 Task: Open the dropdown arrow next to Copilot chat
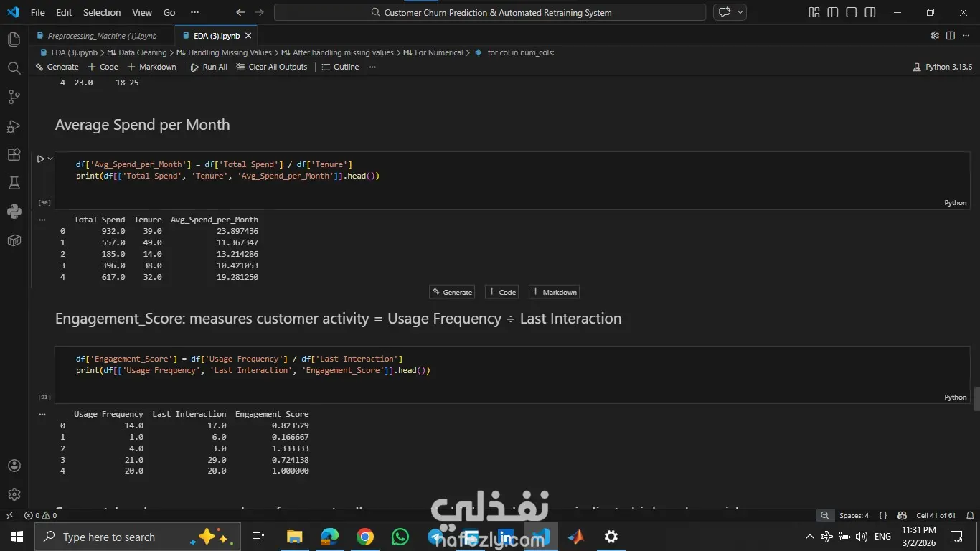point(740,12)
